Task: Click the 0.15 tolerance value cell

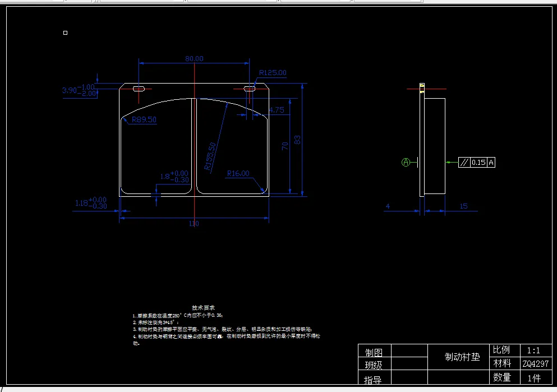Action: pos(478,163)
